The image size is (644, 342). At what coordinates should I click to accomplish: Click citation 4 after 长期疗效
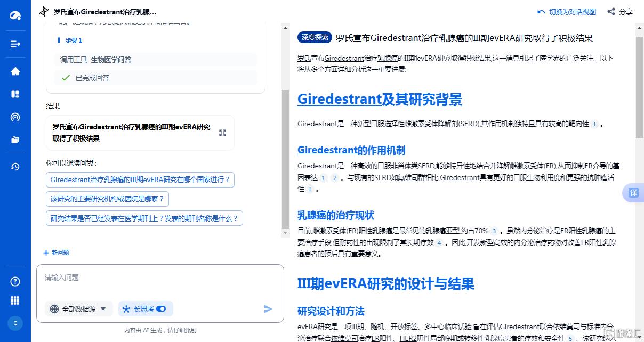[x=439, y=243]
